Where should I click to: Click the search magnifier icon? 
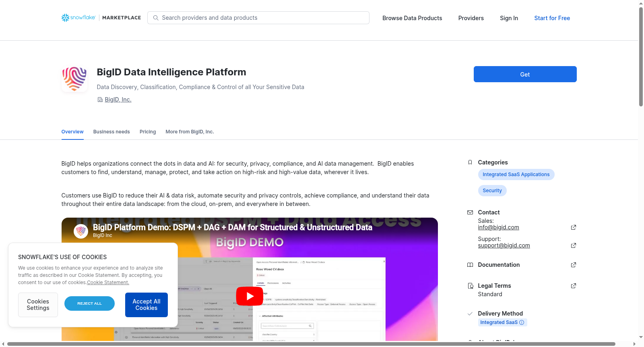point(156,18)
